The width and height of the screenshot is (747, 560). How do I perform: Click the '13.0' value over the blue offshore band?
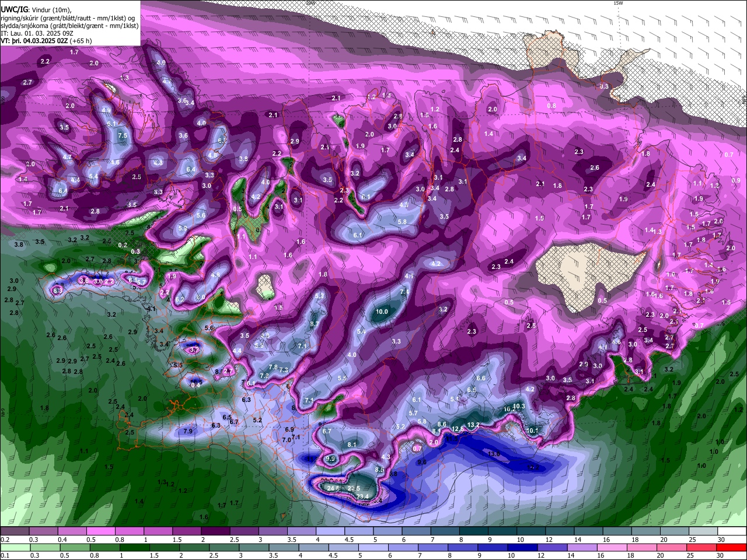click(x=494, y=454)
